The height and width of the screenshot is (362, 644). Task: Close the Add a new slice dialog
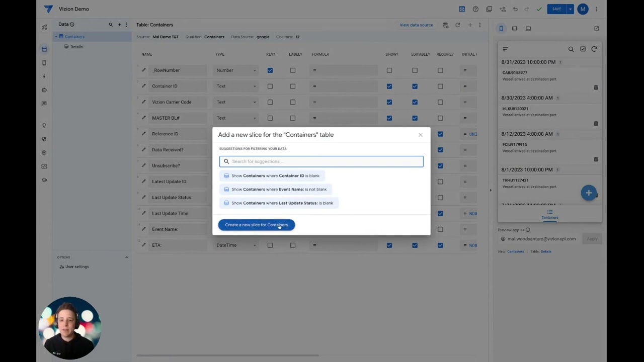(421, 135)
